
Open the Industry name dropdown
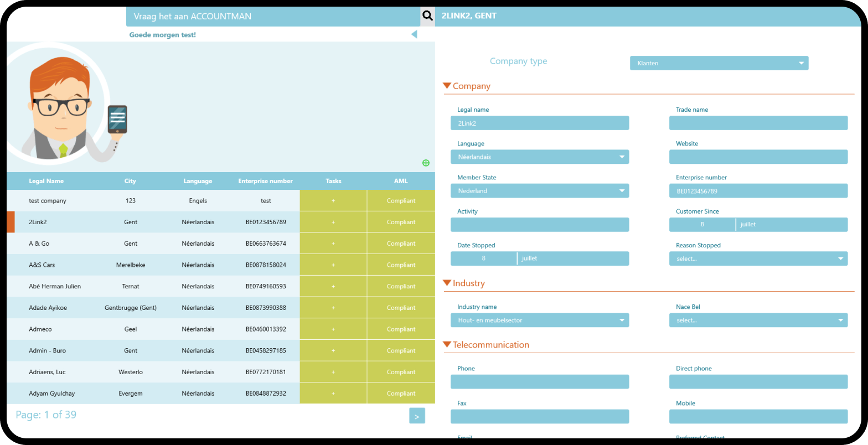point(540,320)
